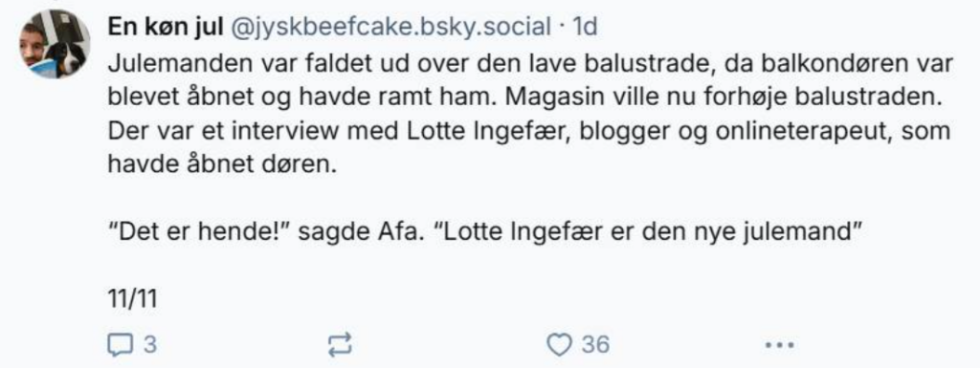Open the poster's profile avatar picture
980x368 pixels.
tap(55, 44)
